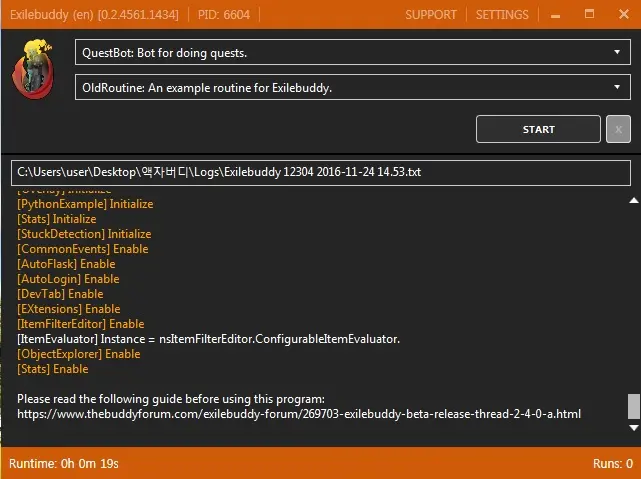Open the SUPPORT menu
Image resolution: width=641 pixels, height=479 pixels.
(431, 15)
